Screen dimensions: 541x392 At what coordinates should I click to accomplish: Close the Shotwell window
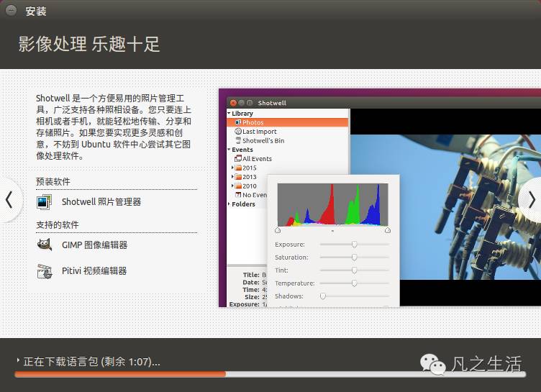click(x=234, y=103)
